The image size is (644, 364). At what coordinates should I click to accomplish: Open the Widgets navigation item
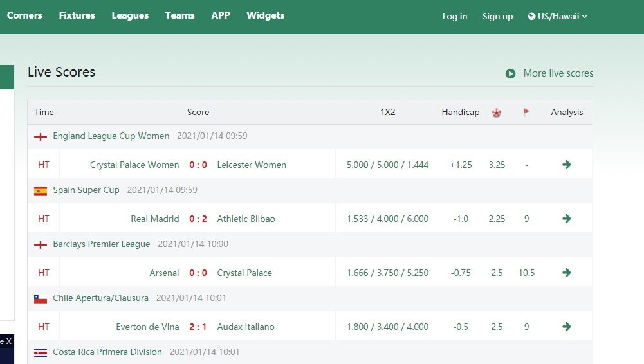[265, 15]
